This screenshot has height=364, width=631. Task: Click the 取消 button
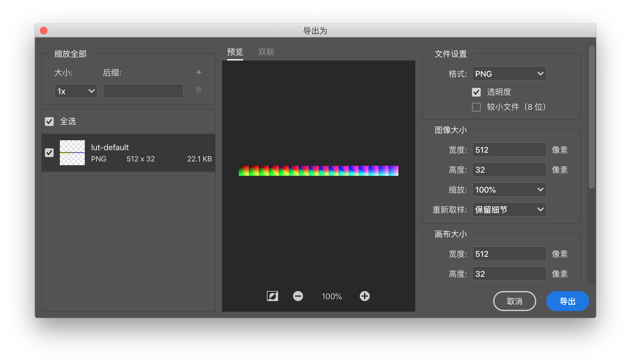click(514, 301)
